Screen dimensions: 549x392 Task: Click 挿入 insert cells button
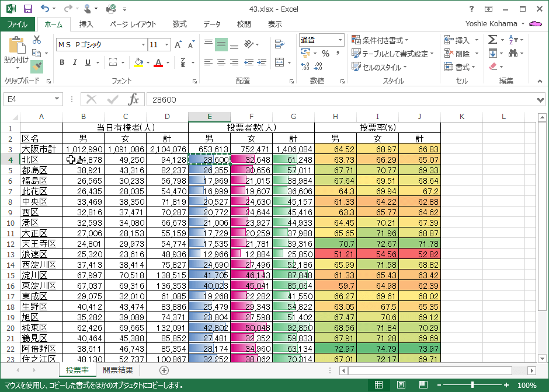pos(457,40)
